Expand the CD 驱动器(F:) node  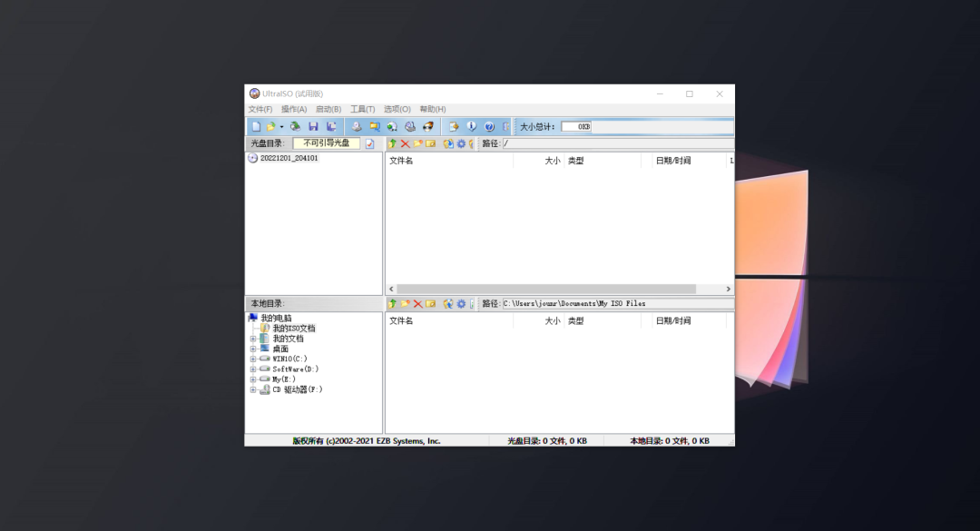(253, 389)
